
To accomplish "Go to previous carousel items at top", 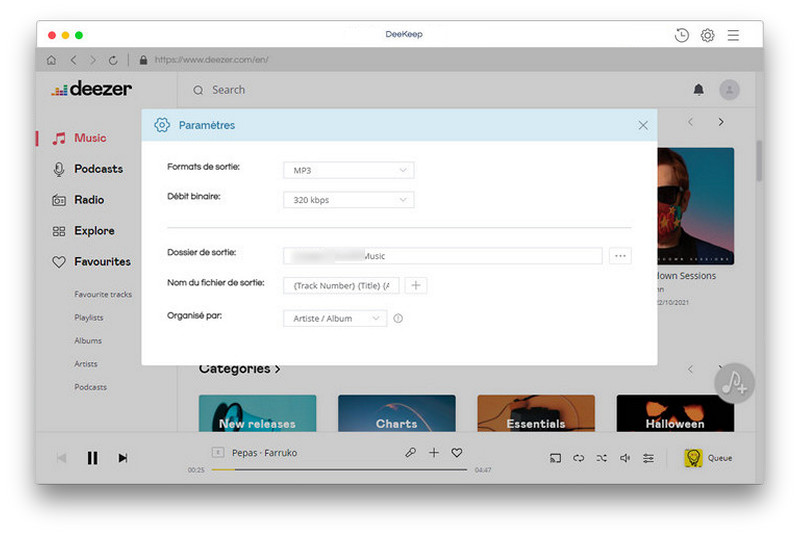I will 690,122.
